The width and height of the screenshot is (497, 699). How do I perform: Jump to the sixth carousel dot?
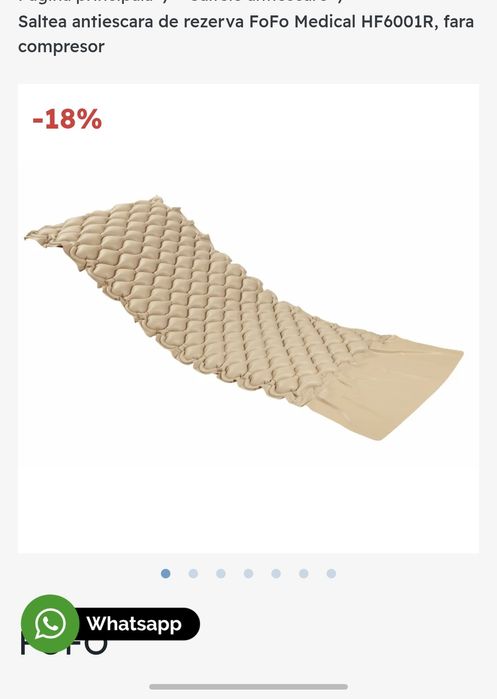pos(304,574)
